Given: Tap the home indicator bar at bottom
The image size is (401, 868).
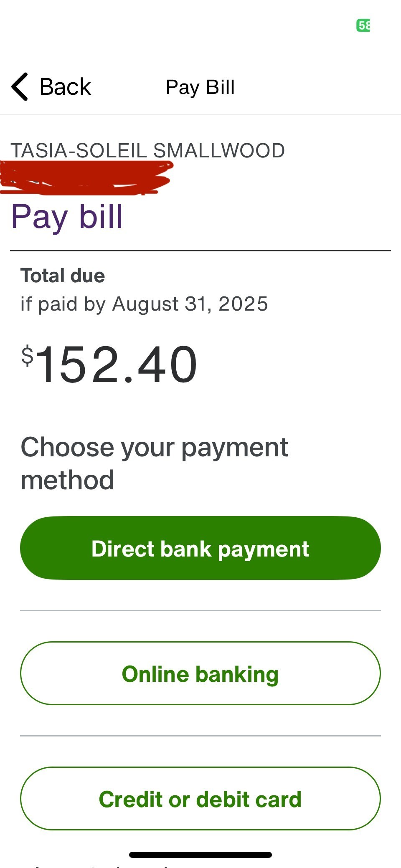Looking at the screenshot, I should click(200, 855).
